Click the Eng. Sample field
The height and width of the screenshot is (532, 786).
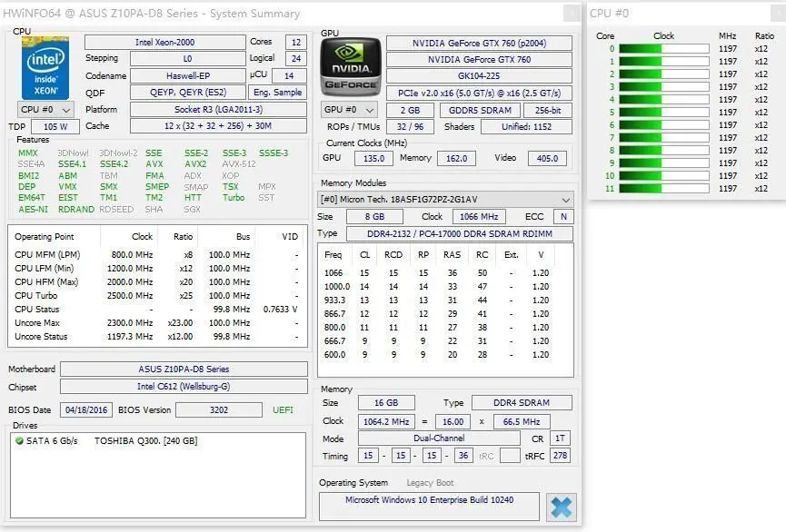pyautogui.click(x=277, y=93)
